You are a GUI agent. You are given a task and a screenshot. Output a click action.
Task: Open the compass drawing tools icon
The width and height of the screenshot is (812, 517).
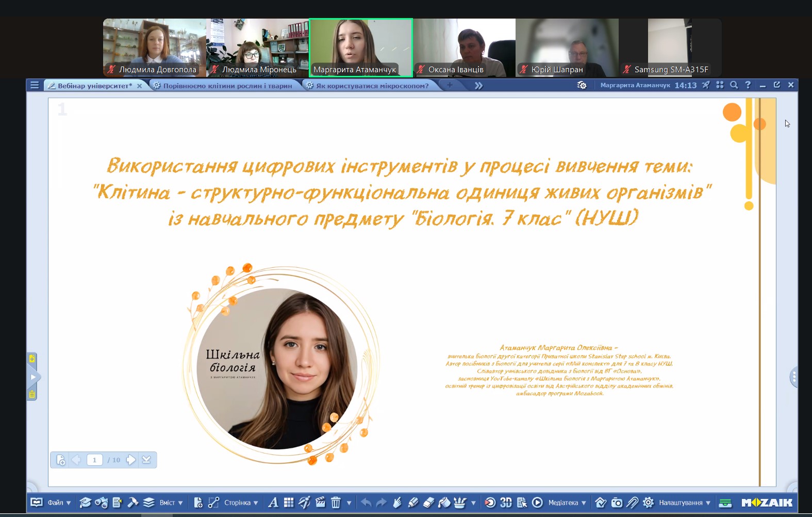305,503
